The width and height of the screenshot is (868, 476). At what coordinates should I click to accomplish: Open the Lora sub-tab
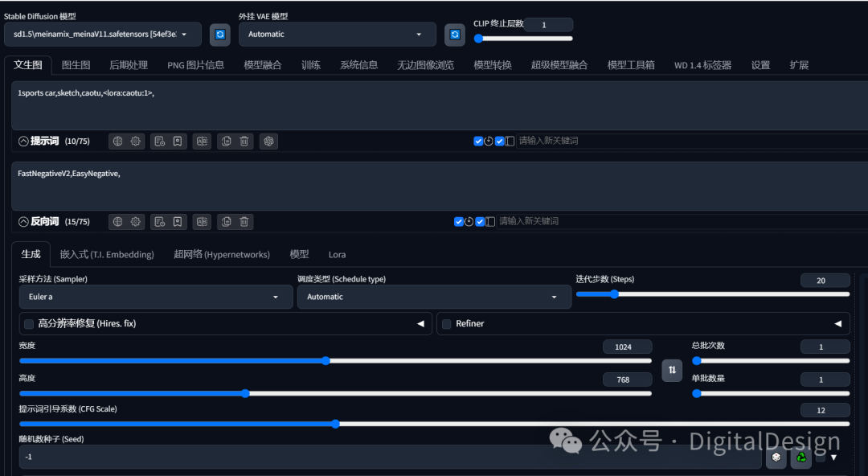point(337,255)
